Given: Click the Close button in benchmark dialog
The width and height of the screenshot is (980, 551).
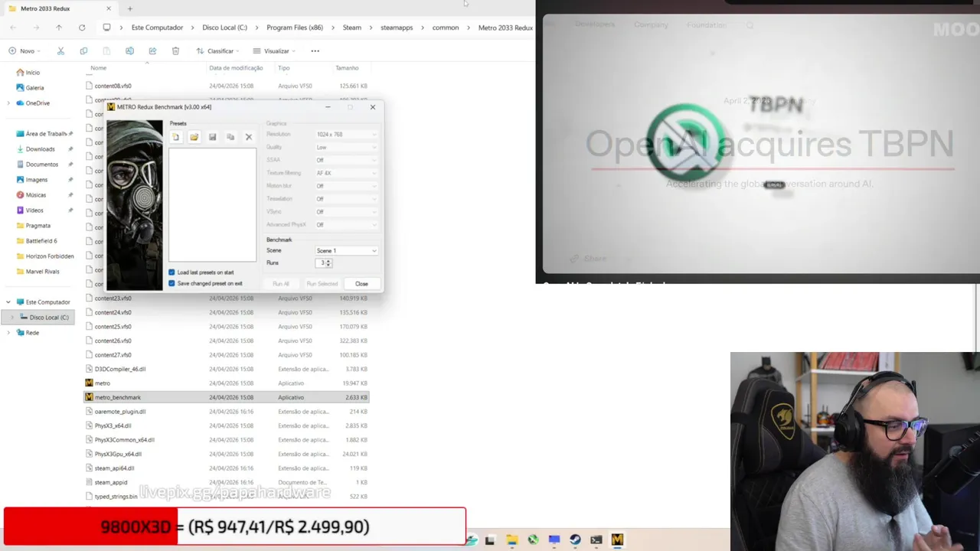Looking at the screenshot, I should [361, 284].
